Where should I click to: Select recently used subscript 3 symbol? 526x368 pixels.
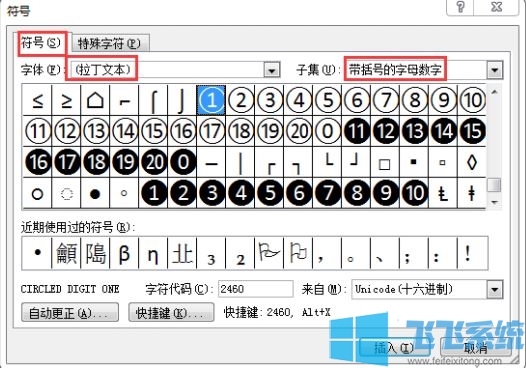tap(211, 253)
